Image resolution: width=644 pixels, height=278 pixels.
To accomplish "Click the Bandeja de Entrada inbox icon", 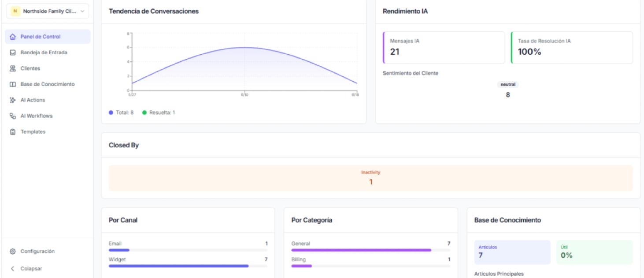I will coord(13,53).
